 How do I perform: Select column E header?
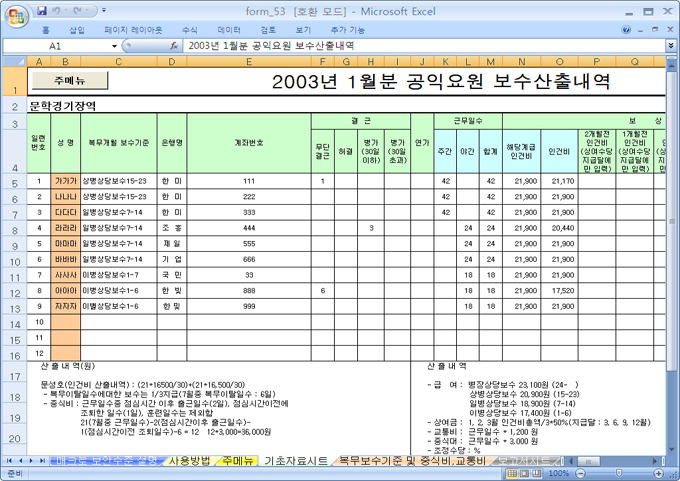tap(247, 62)
